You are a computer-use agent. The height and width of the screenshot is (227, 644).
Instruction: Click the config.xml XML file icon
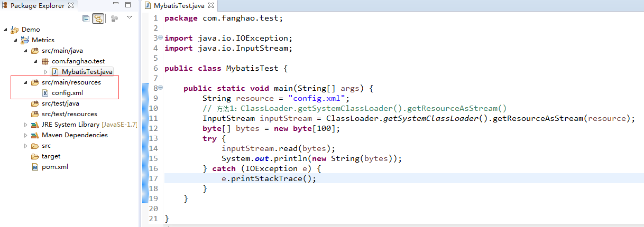click(45, 93)
